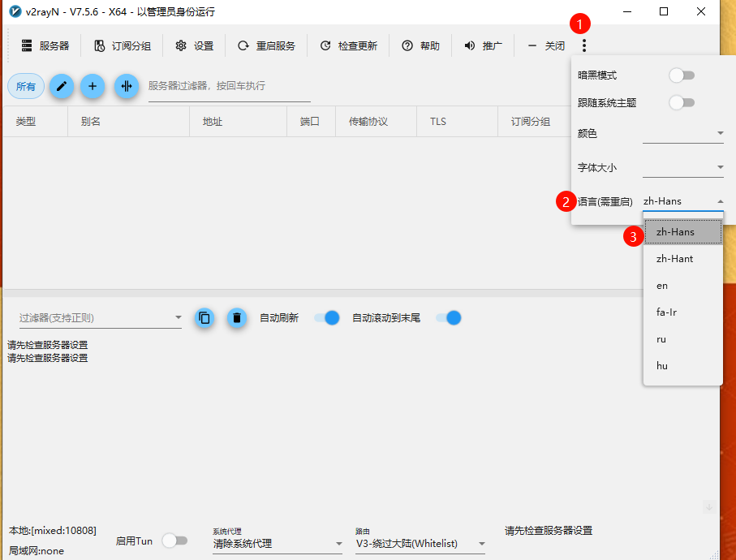Screen dimensions: 736x560
Task: Click the trash clear log icon
Action: (236, 318)
